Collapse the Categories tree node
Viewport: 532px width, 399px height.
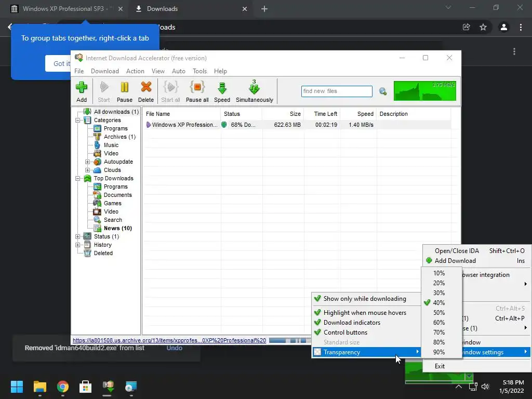point(78,120)
